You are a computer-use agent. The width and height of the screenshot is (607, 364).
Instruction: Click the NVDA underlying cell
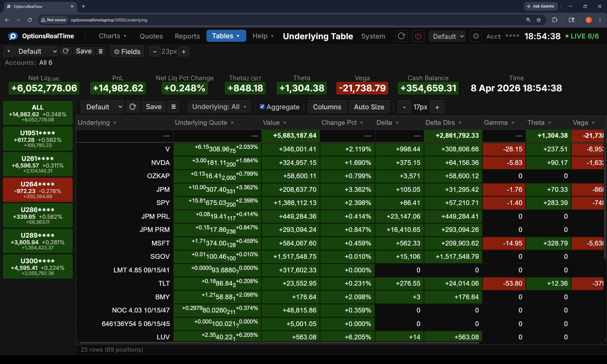tap(125, 163)
